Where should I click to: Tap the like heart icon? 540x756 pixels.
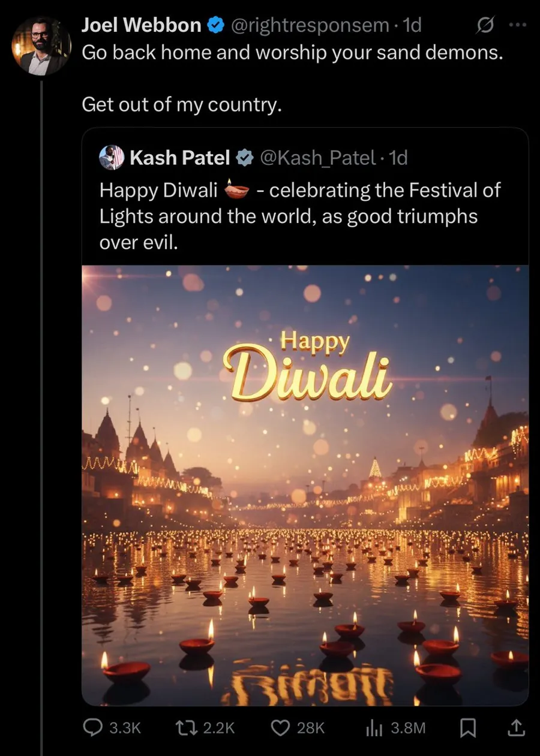(280, 727)
